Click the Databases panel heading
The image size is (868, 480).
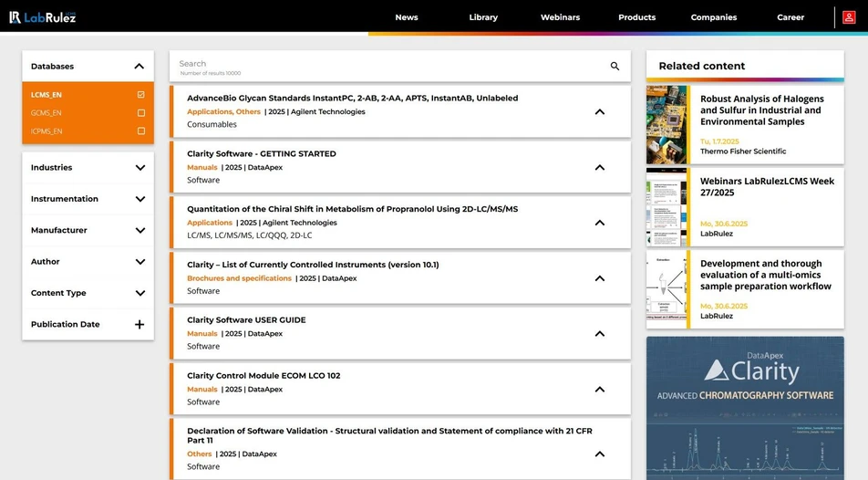(x=52, y=67)
